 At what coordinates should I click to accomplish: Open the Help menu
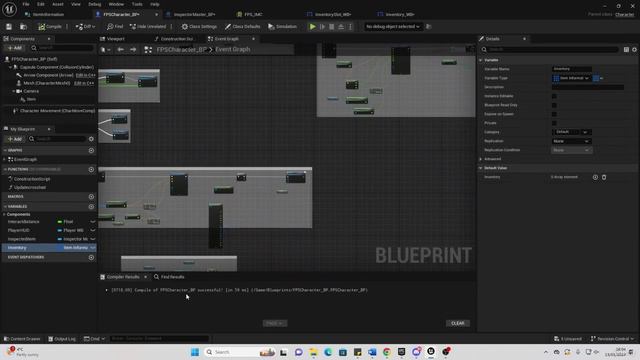pyautogui.click(x=155, y=4)
